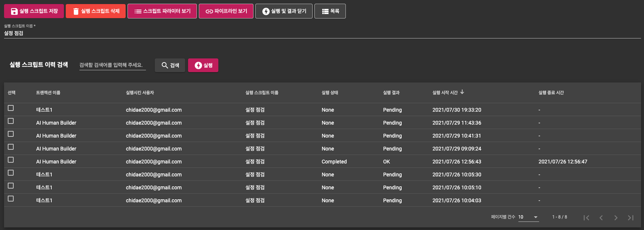Click the start time 2021/07/26 10:04:03
The height and width of the screenshot is (230, 644).
click(x=457, y=200)
